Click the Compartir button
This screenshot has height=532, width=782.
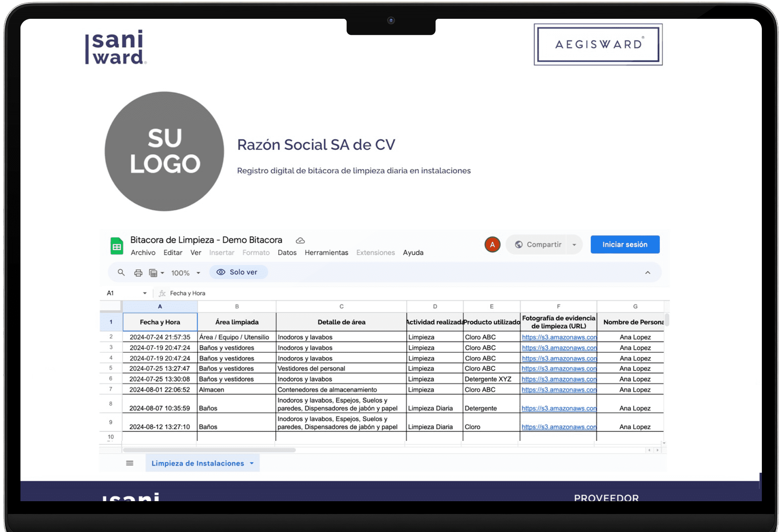[538, 245]
